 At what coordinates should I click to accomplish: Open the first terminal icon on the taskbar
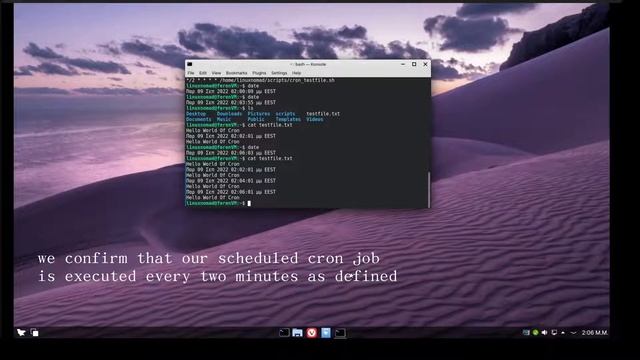tap(284, 333)
